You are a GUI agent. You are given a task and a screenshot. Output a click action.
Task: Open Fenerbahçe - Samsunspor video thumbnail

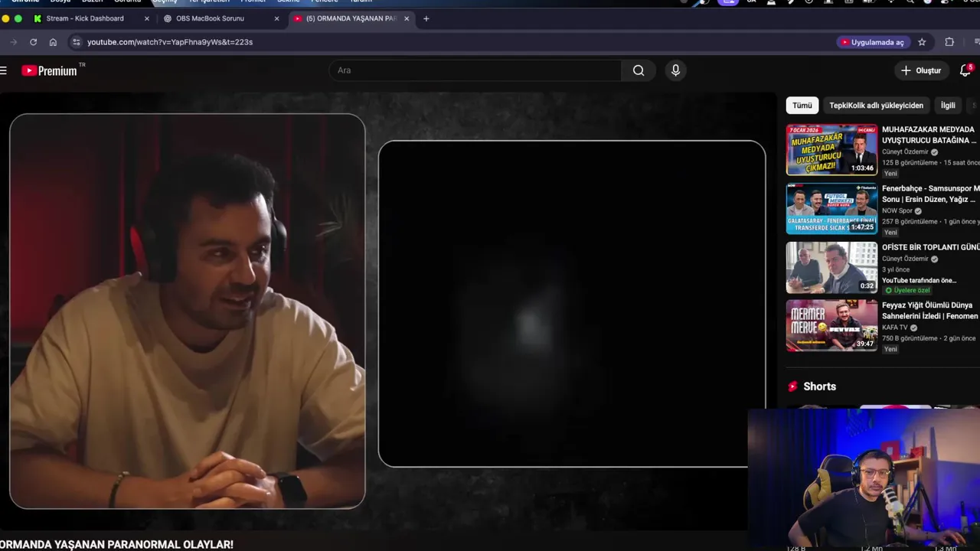831,208
